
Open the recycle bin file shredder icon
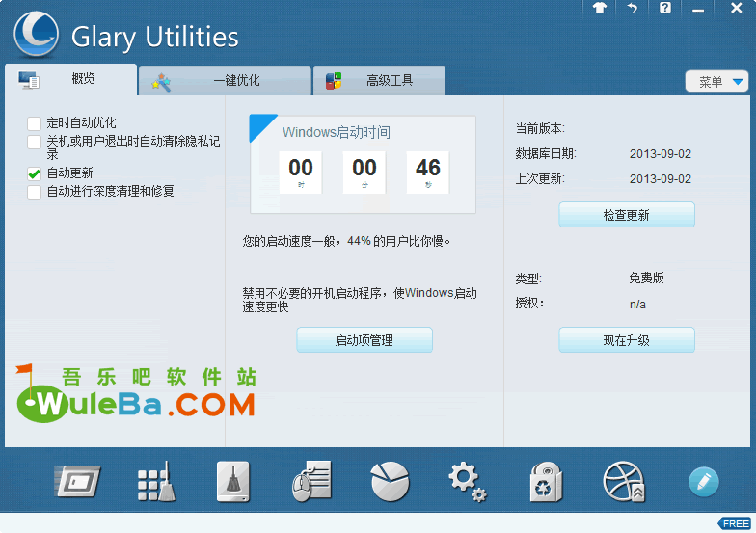coord(546,482)
